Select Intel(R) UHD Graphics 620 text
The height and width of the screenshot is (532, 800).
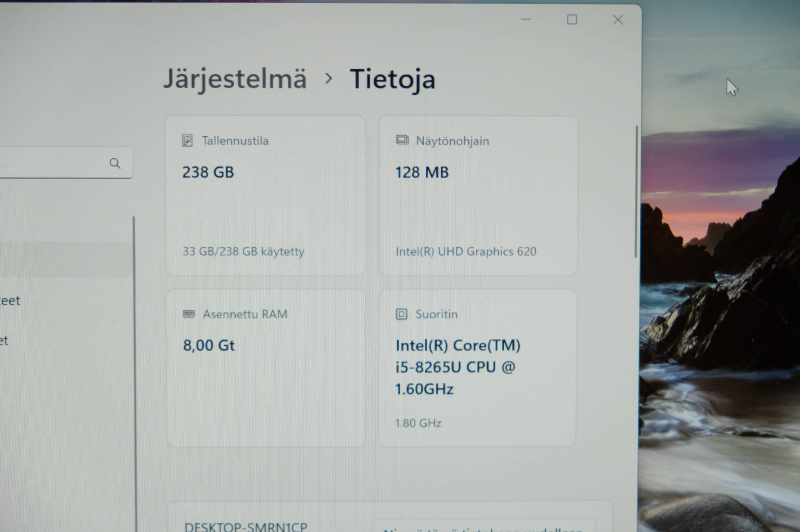tap(466, 251)
